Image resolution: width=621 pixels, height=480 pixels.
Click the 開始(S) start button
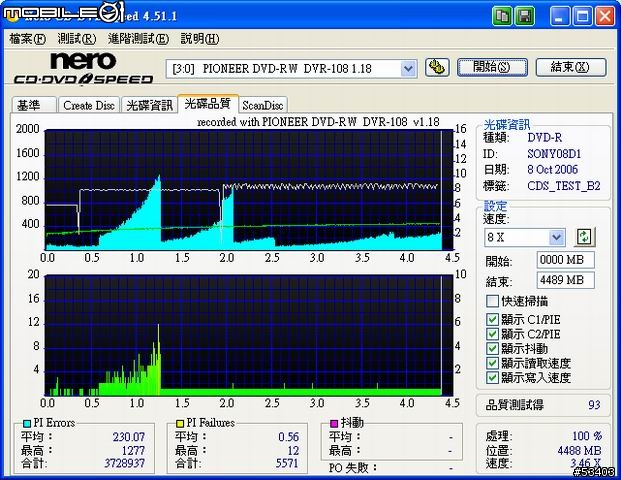click(x=492, y=67)
